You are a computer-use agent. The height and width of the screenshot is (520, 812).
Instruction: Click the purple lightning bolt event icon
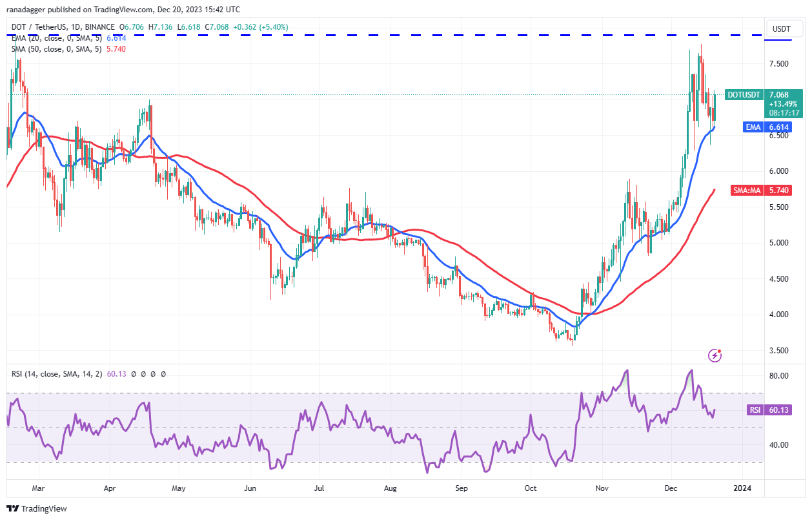point(715,355)
